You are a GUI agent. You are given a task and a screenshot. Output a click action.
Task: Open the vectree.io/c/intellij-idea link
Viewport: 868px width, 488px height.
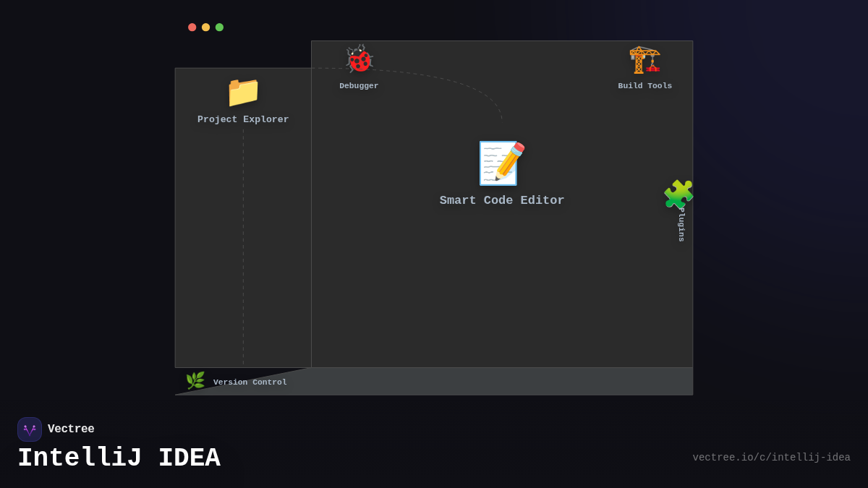tap(772, 457)
